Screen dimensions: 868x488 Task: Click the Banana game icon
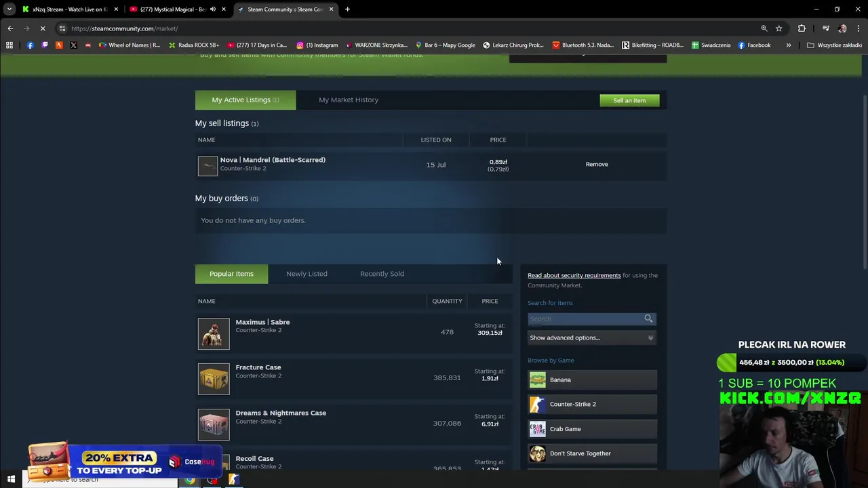(538, 380)
